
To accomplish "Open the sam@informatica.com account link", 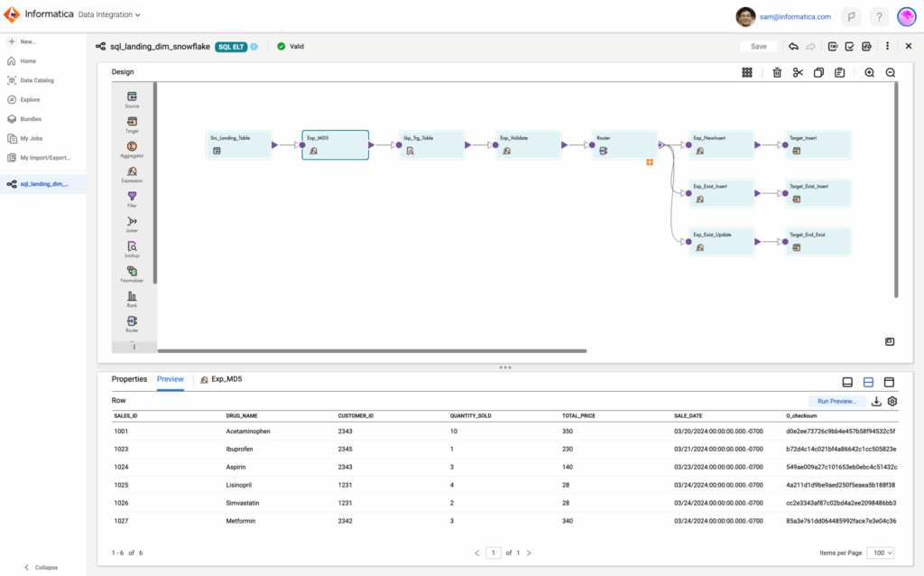I will 795,17.
